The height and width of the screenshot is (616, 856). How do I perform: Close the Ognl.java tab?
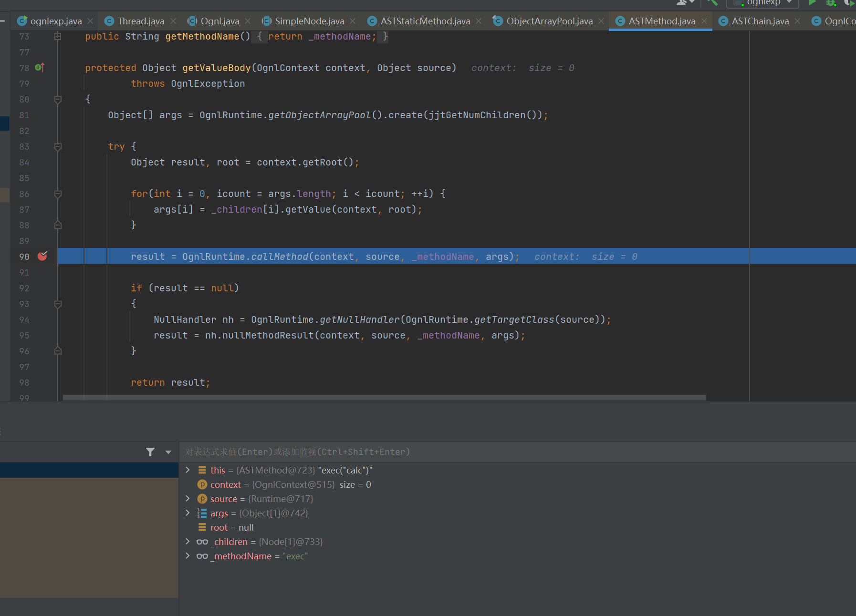coord(248,21)
